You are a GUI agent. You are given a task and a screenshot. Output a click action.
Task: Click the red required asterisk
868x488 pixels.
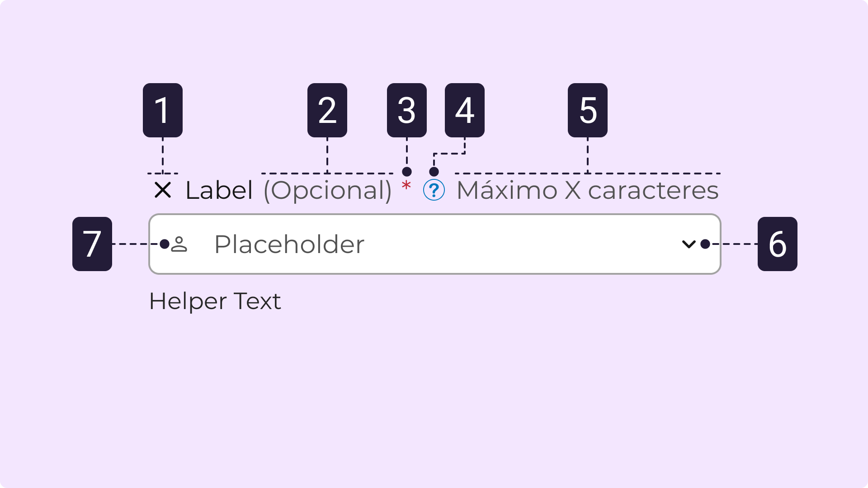coord(406,185)
